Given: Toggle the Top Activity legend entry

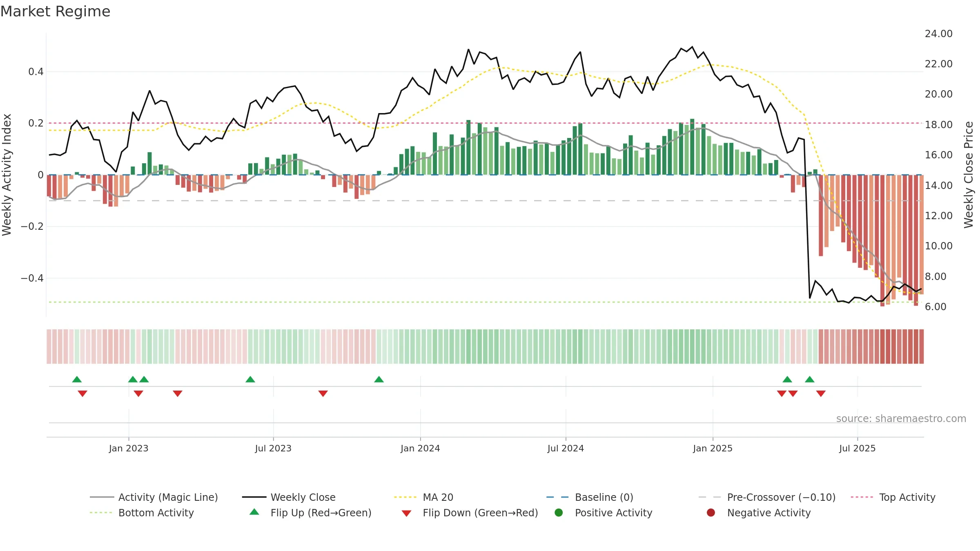Looking at the screenshot, I should 893,497.
